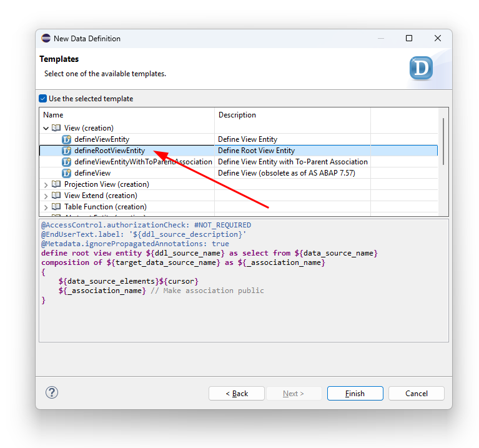Select the View Extend (creation) label

[101, 196]
